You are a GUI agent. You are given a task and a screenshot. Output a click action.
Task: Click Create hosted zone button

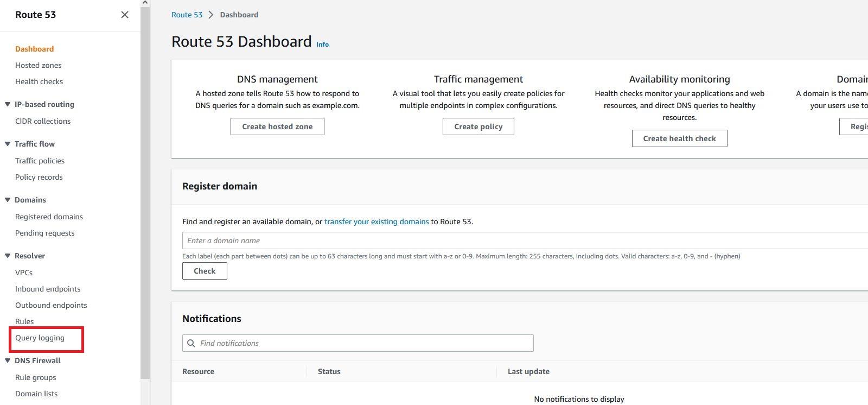[x=277, y=126]
